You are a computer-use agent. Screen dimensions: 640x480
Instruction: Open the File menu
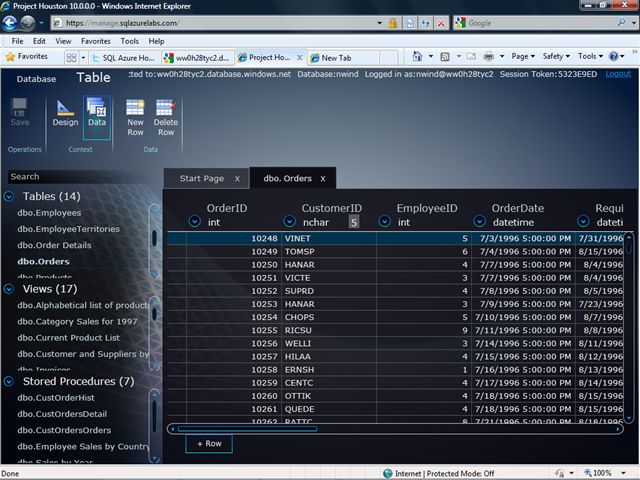click(17, 41)
